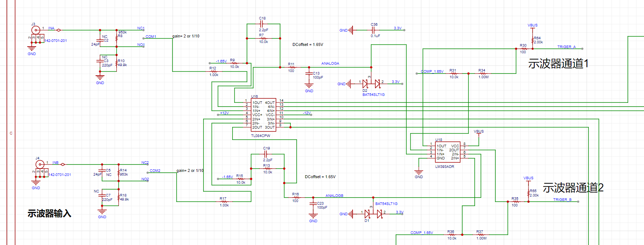
Task: Click the ANALOGA net label
Action: pyautogui.click(x=330, y=64)
